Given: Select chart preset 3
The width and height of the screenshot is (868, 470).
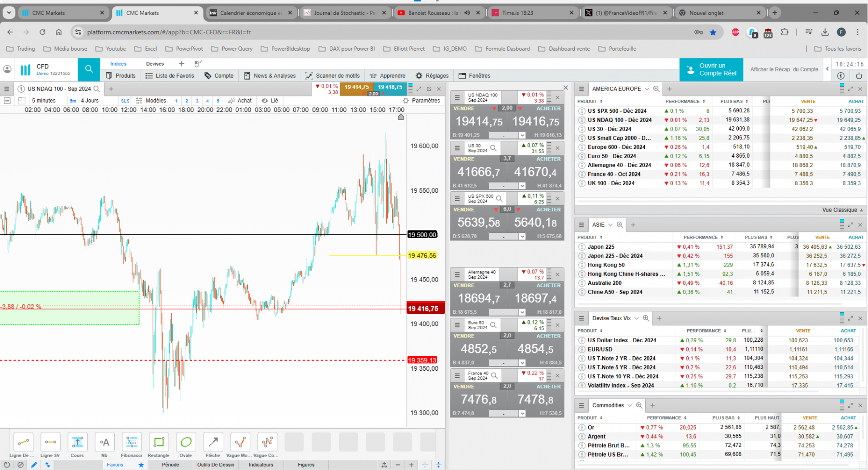Looking at the screenshot, I should 197,101.
